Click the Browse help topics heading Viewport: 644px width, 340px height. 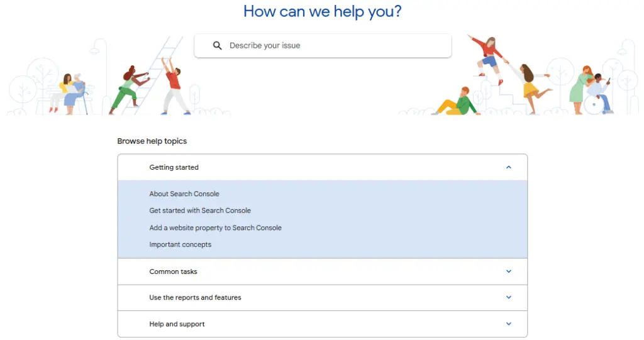(x=152, y=141)
